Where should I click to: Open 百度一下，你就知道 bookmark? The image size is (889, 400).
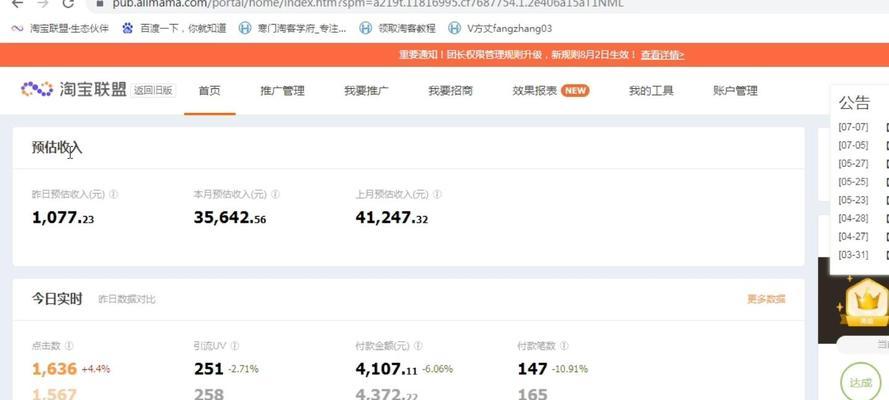174,28
